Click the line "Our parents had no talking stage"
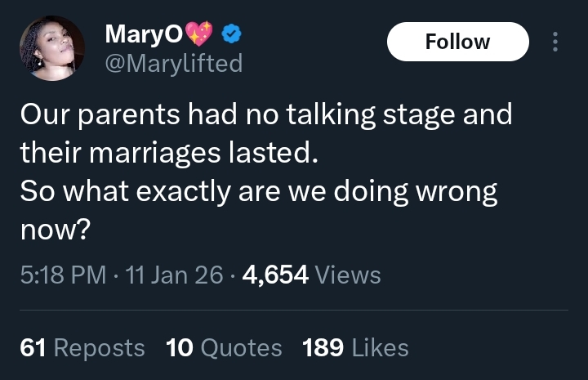The width and height of the screenshot is (588, 380). (266, 114)
